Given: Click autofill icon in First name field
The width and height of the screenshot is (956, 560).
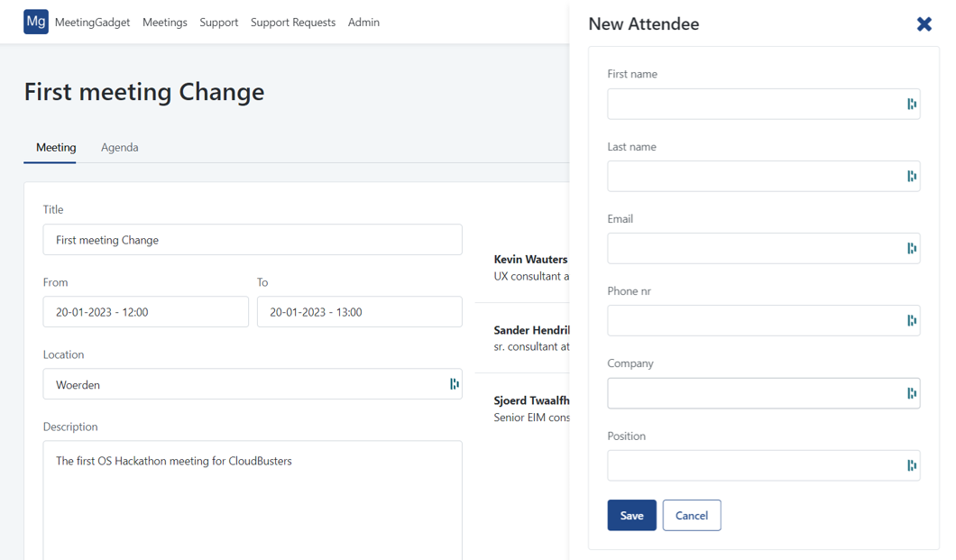Looking at the screenshot, I should (911, 105).
